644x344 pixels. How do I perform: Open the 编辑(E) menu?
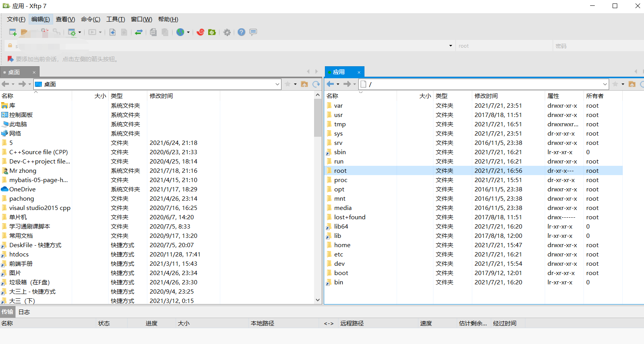pyautogui.click(x=40, y=19)
